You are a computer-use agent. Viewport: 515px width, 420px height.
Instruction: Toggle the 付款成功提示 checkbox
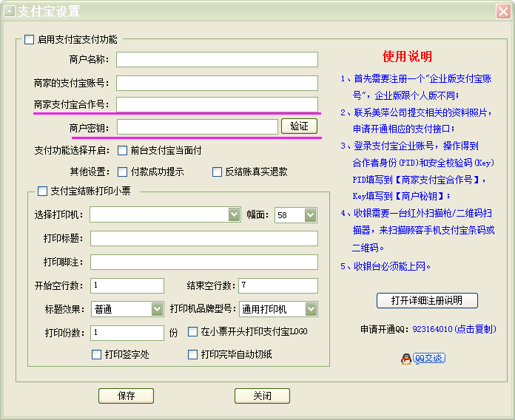point(123,172)
